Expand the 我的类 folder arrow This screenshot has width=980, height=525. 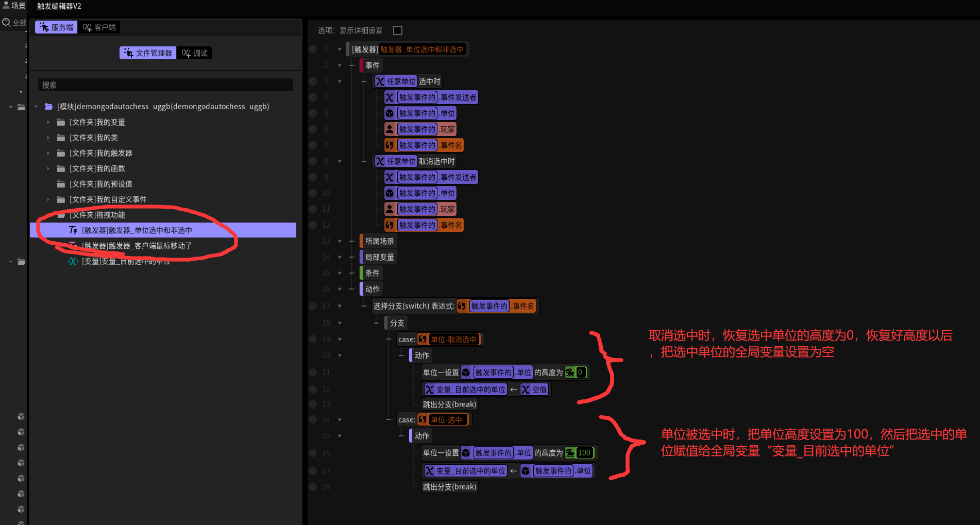coord(48,138)
